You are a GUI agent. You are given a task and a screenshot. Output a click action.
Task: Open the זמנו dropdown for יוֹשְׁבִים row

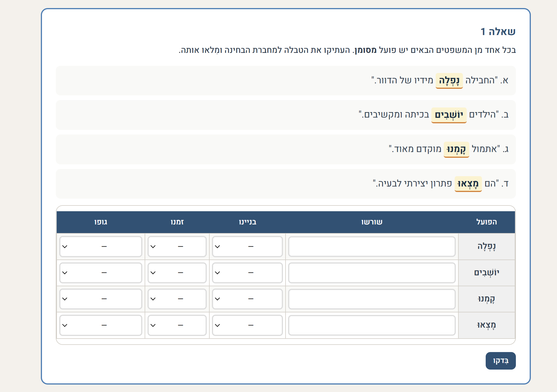(177, 273)
